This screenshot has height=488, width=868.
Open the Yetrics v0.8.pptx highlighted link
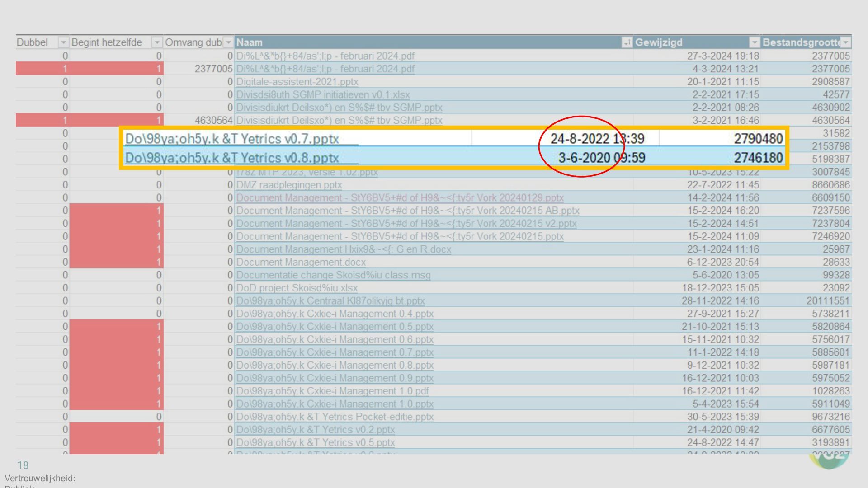pos(232,158)
